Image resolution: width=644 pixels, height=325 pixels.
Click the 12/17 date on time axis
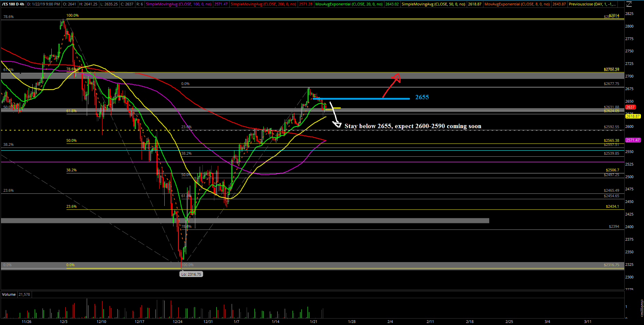click(139, 322)
